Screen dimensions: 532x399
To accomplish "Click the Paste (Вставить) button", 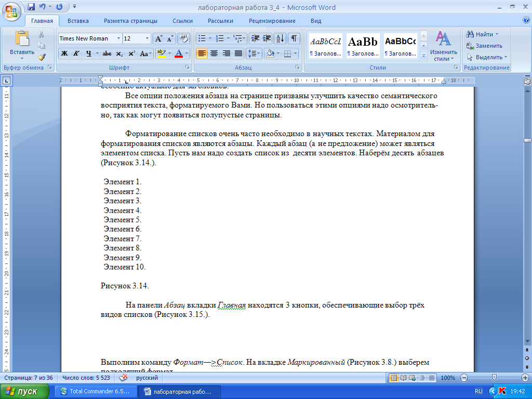I will (x=22, y=45).
